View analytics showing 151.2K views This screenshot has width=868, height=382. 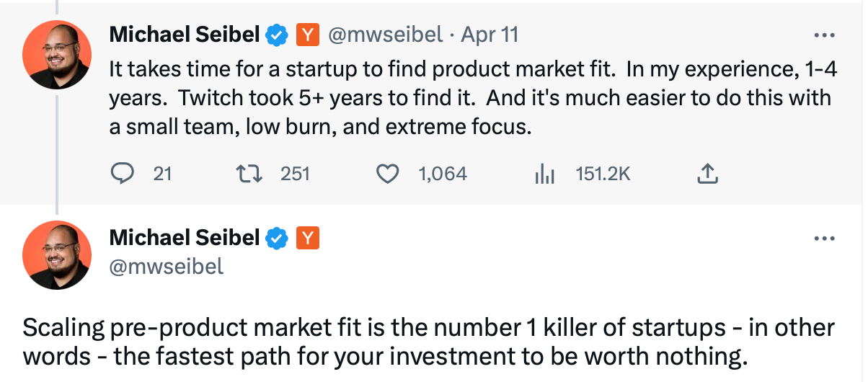pos(544,174)
